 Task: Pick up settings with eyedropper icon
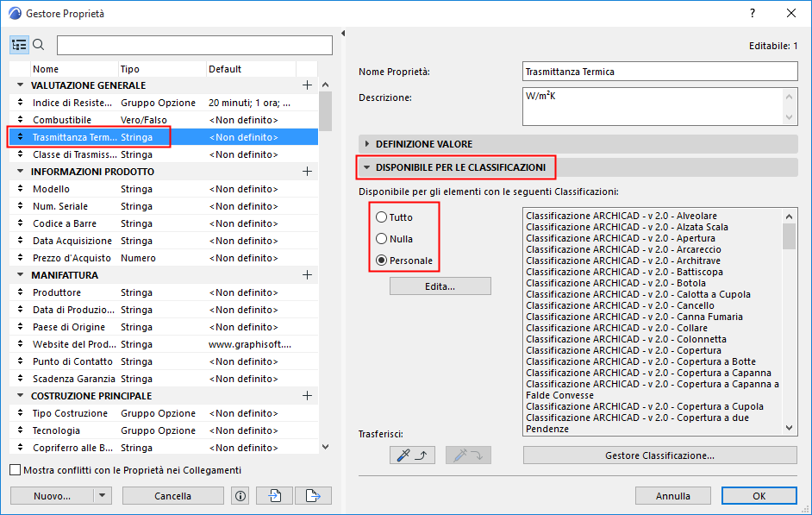[x=412, y=455]
